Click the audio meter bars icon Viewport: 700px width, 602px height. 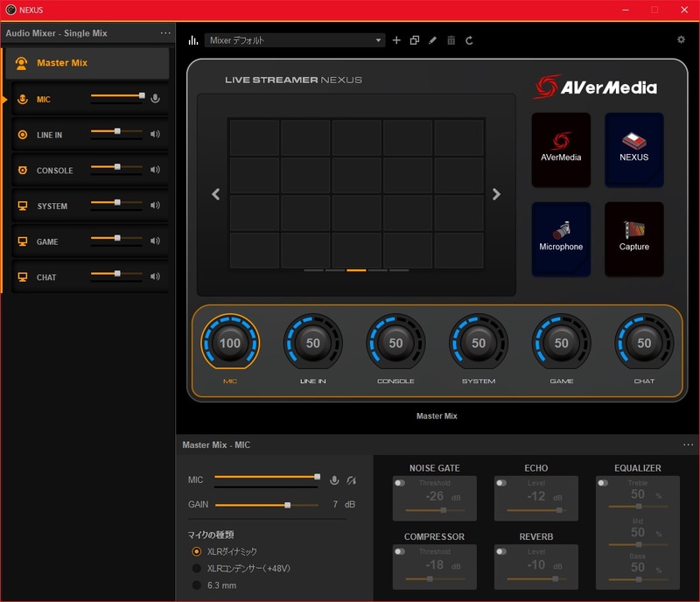[x=192, y=40]
